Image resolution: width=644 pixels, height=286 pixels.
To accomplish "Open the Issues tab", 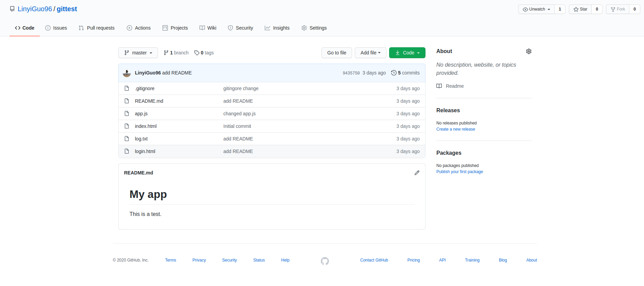I will (56, 28).
